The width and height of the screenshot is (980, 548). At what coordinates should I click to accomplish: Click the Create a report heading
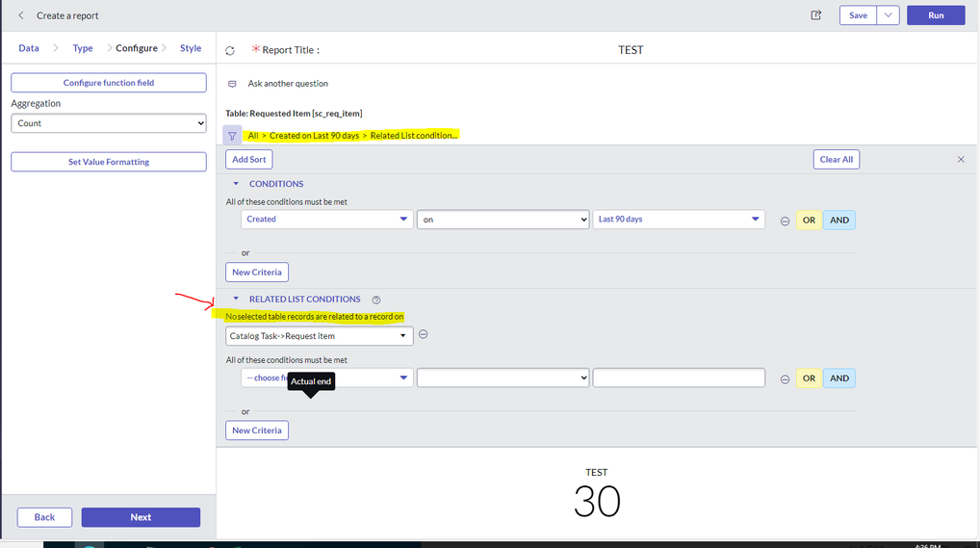point(67,15)
